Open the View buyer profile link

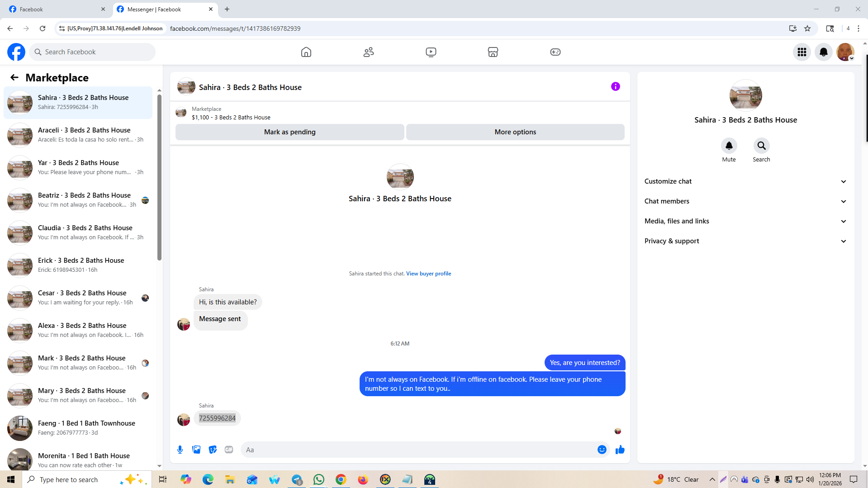coord(428,274)
